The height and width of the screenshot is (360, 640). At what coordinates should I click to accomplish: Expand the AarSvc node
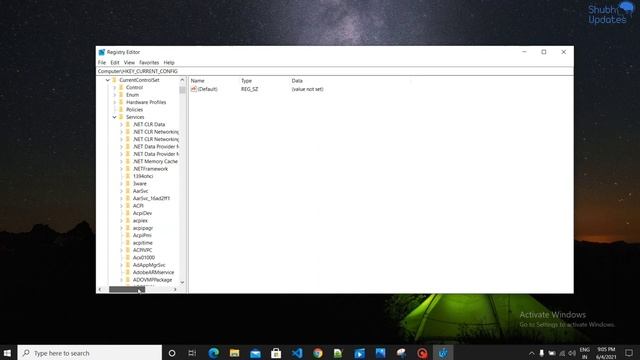(x=122, y=191)
